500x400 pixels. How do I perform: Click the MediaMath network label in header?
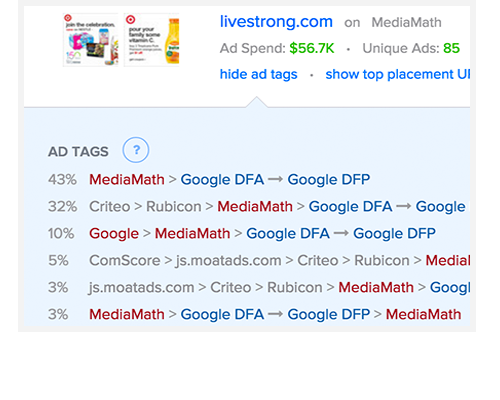click(406, 23)
